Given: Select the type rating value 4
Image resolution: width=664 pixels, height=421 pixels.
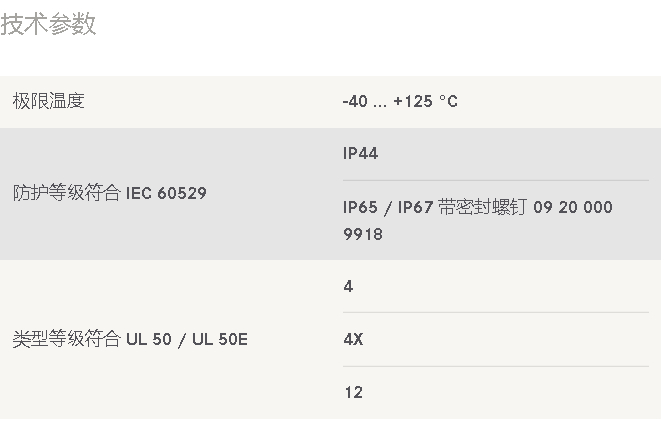Looking at the screenshot, I should 348,287.
